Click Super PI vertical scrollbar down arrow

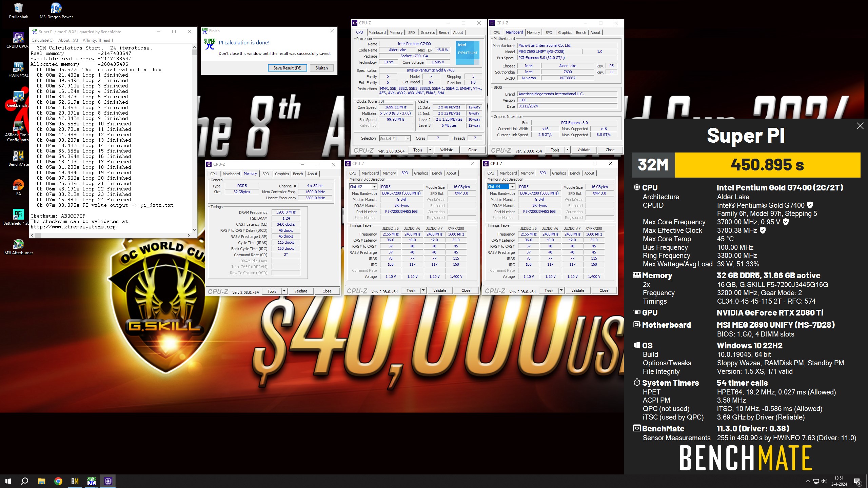coord(194,229)
